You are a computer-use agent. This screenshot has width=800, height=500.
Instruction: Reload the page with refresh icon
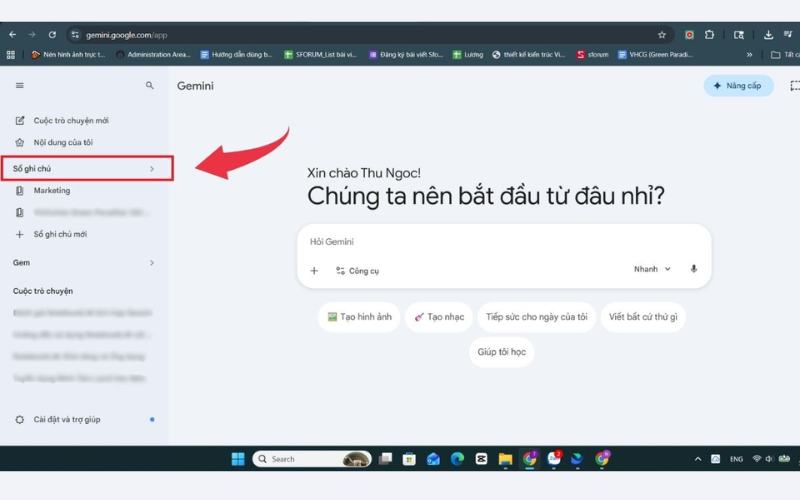52,35
